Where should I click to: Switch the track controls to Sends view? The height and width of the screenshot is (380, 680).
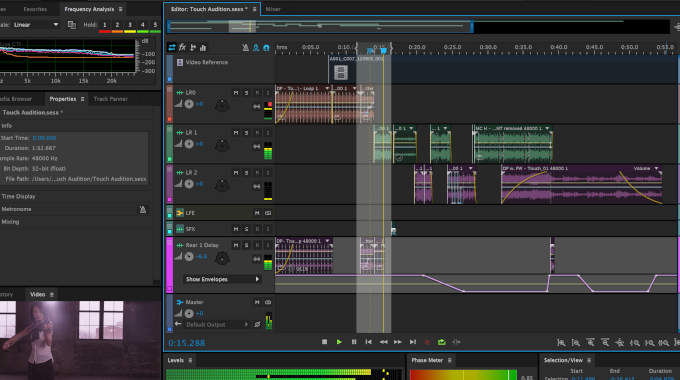(193, 47)
